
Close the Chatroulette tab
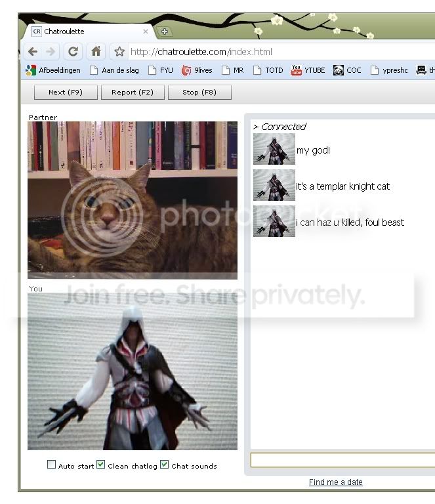(146, 31)
